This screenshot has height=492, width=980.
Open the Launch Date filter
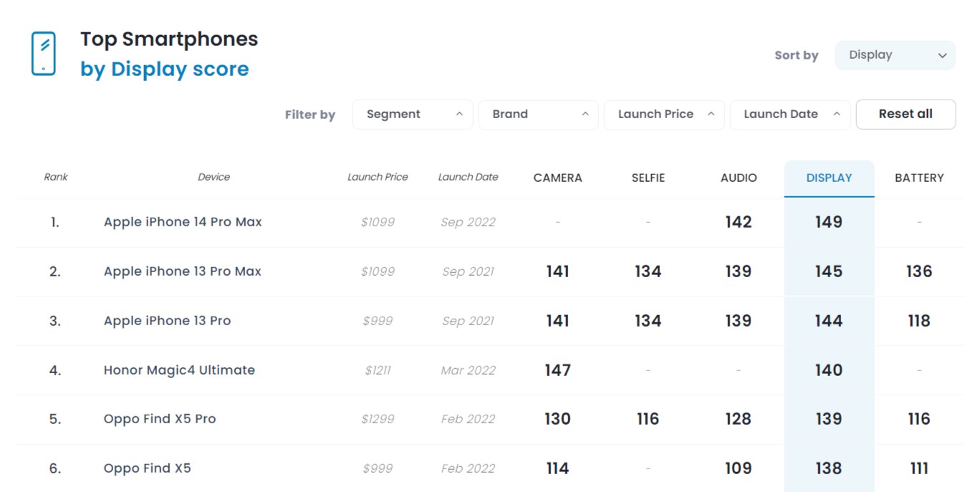790,115
